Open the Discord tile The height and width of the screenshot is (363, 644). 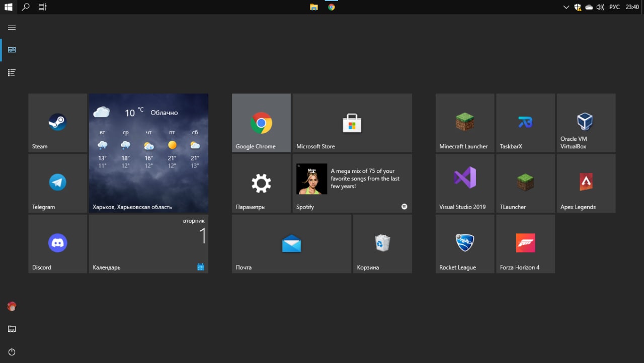(58, 244)
